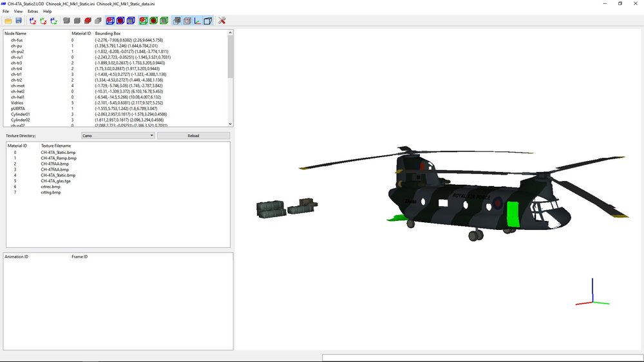Select material 2 CH-47FAA.bmp row

pyautogui.click(x=118, y=164)
